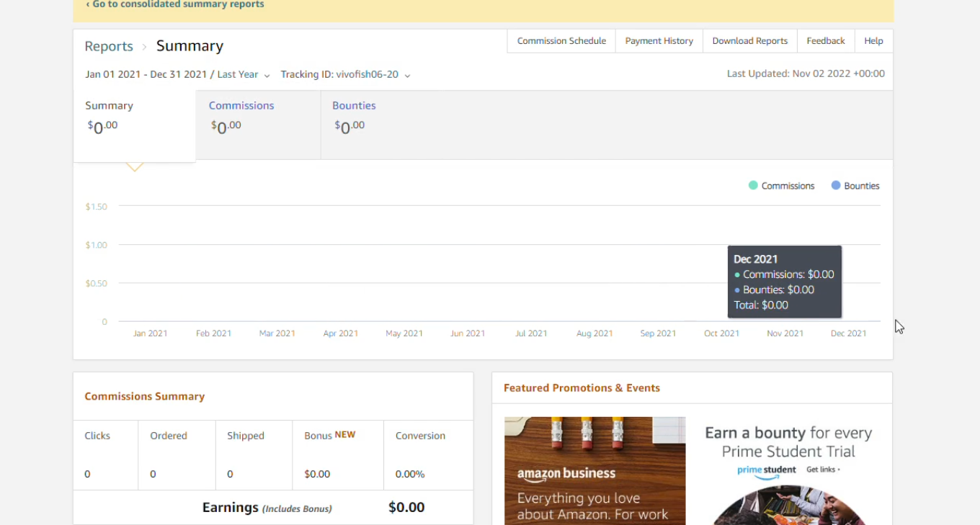The height and width of the screenshot is (525, 980).
Task: Click the Feb 2021 axis label
Action: tap(214, 333)
